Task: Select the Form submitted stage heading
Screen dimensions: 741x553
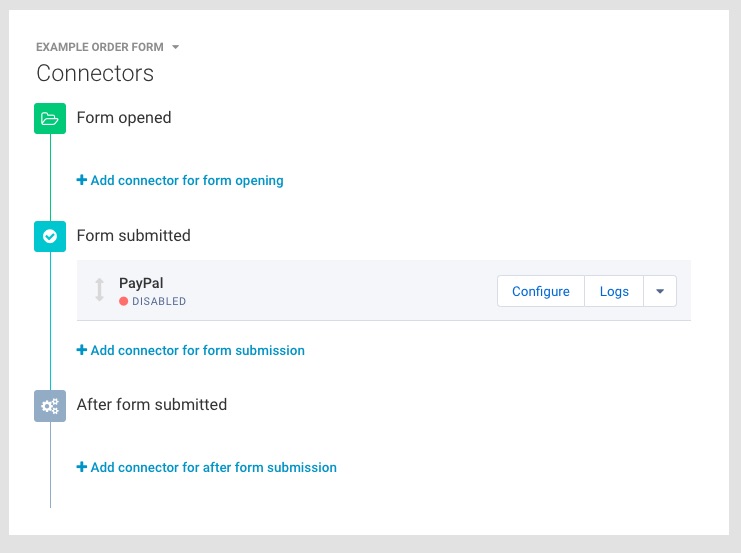Action: pyautogui.click(x=134, y=235)
